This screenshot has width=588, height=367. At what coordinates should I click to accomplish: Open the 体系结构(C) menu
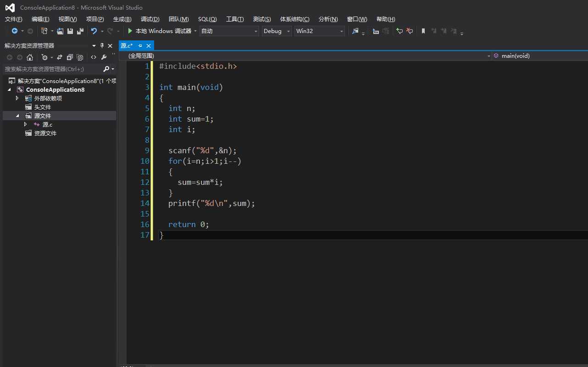coord(294,19)
